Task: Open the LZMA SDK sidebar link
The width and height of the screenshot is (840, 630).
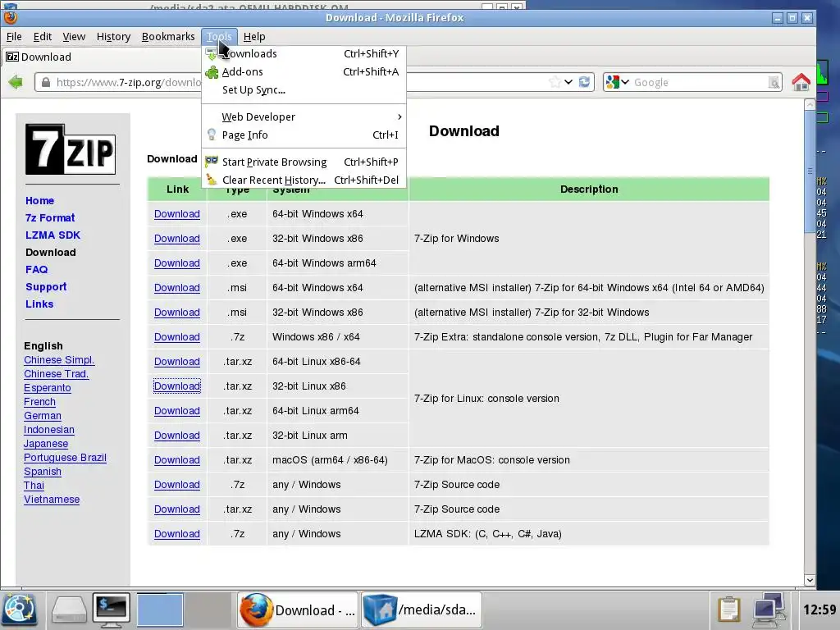Action: pos(52,235)
